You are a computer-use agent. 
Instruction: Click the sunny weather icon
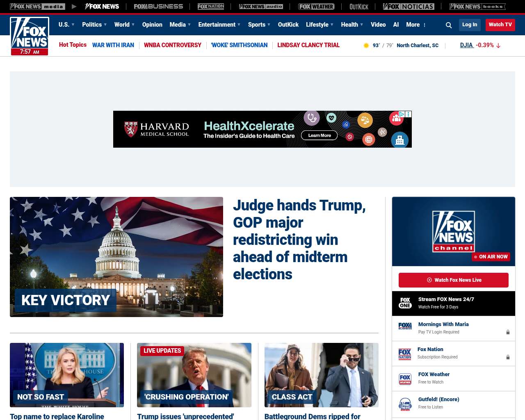[366, 46]
